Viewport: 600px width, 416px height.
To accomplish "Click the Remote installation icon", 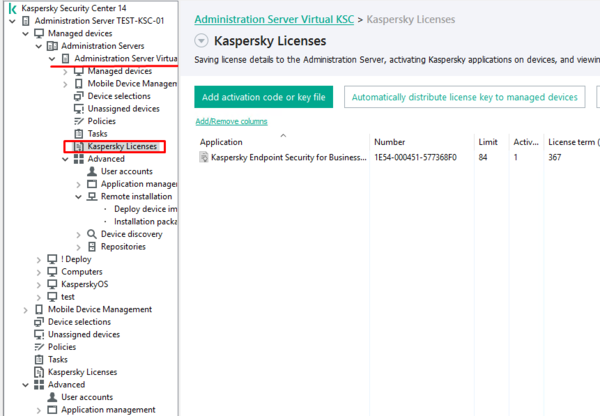I will [92, 196].
